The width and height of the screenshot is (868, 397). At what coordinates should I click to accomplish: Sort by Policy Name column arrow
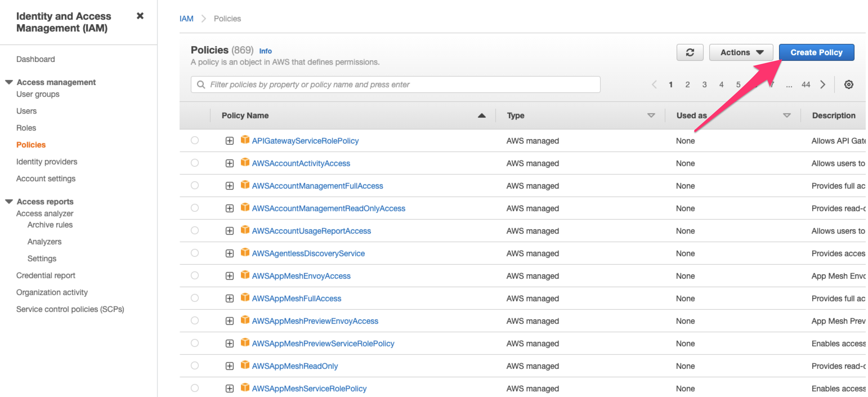click(x=482, y=116)
